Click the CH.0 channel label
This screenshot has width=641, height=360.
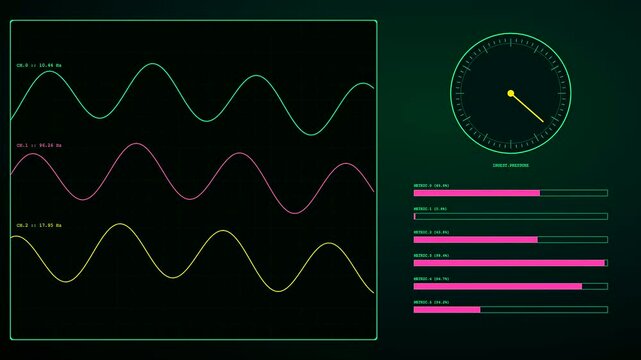(39, 65)
